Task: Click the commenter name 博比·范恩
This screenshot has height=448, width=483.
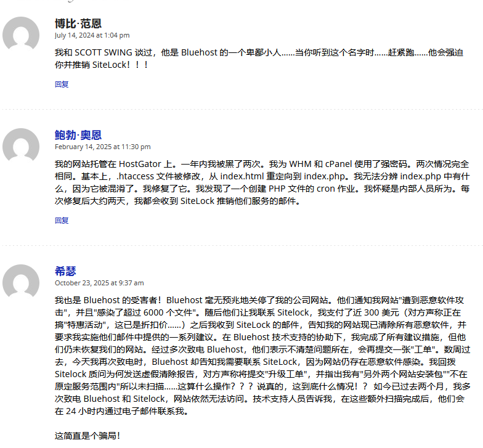Action: 78,23
